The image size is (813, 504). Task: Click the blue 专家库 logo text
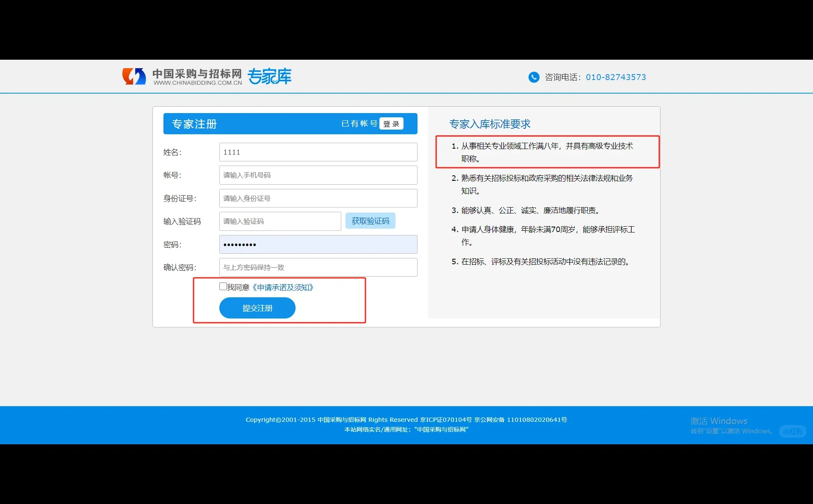pyautogui.click(x=269, y=77)
